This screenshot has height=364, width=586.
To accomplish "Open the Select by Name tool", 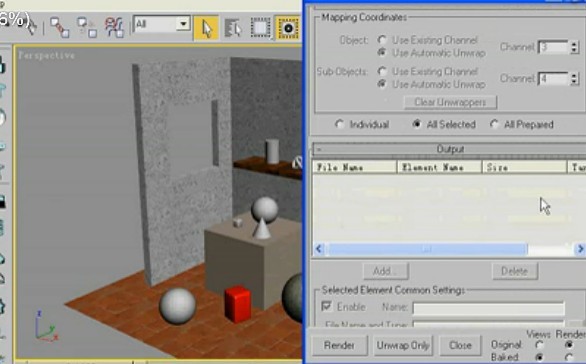I will pos(233,28).
